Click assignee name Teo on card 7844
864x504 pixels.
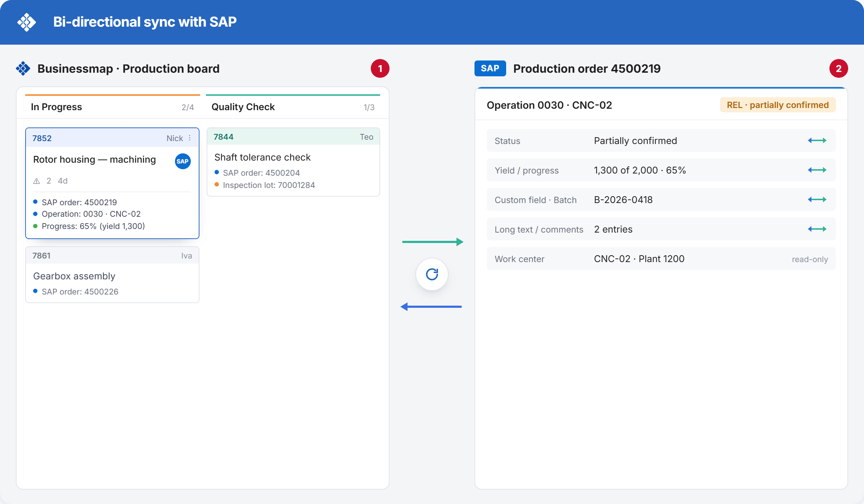click(x=366, y=137)
